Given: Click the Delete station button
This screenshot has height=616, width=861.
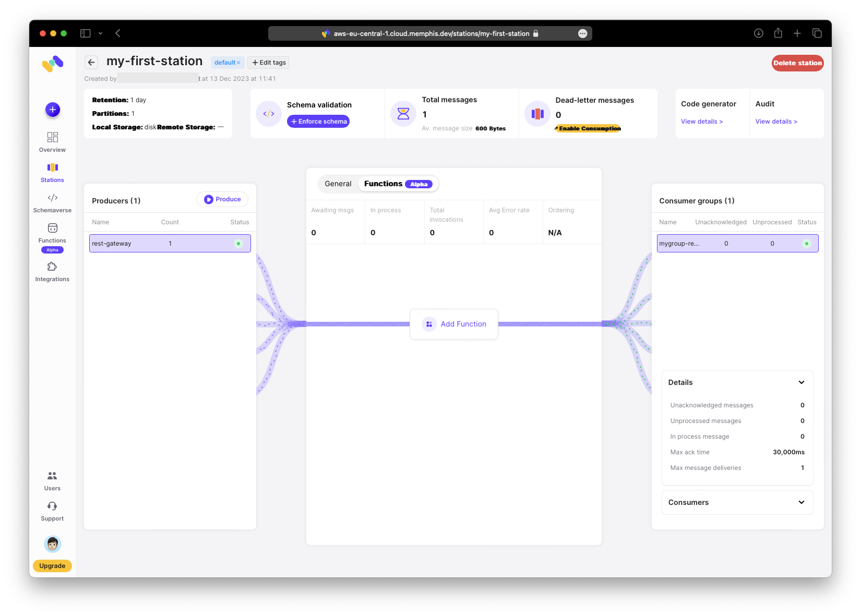Looking at the screenshot, I should click(x=797, y=63).
